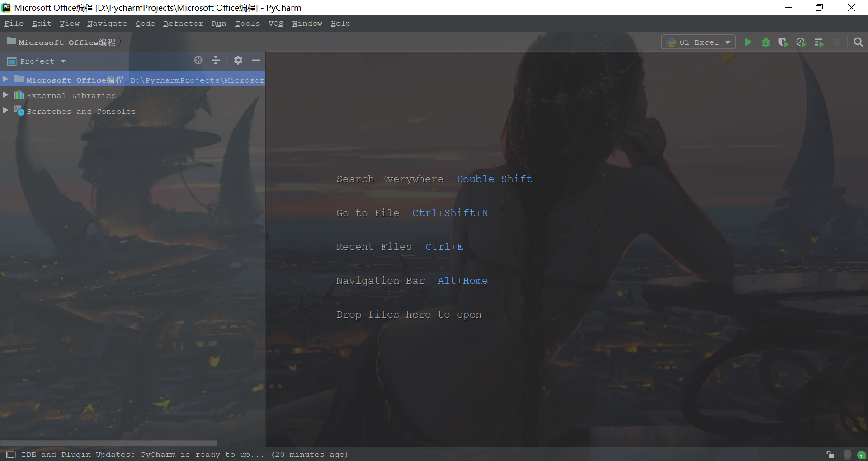The width and height of the screenshot is (868, 461).
Task: Open the 01-Excel run configuration dropdown
Action: coord(698,42)
